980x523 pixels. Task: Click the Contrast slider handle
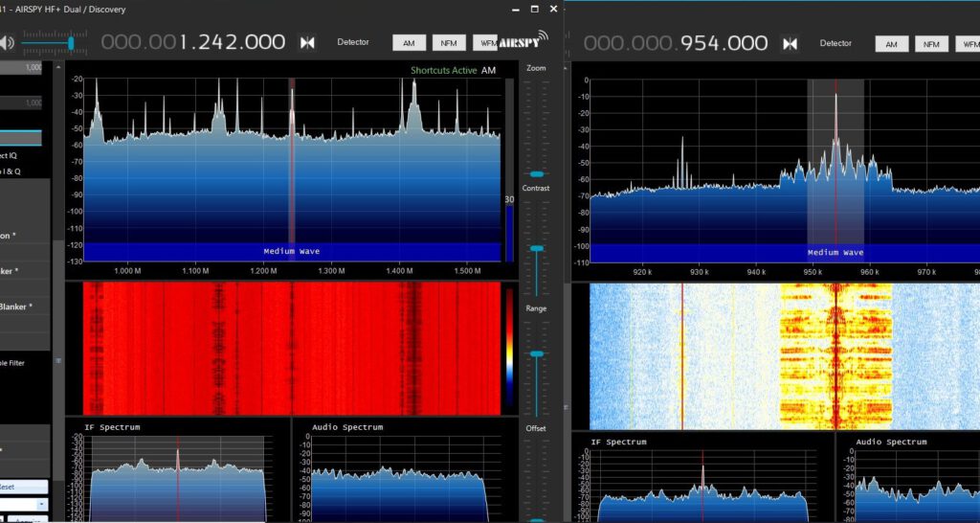537,248
